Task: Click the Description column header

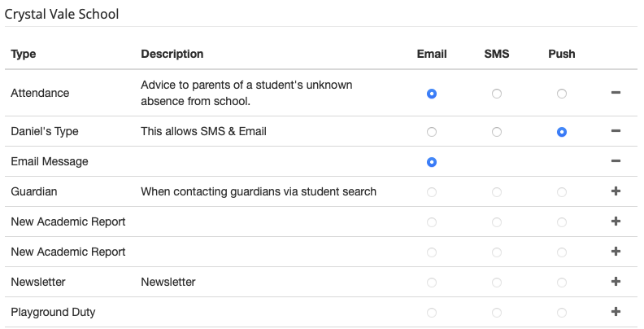Action: pos(172,55)
